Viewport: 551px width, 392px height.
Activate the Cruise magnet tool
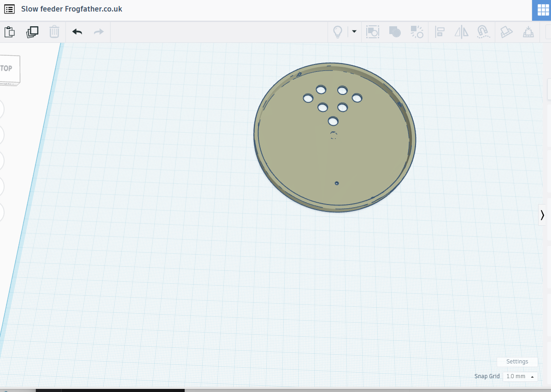point(482,32)
